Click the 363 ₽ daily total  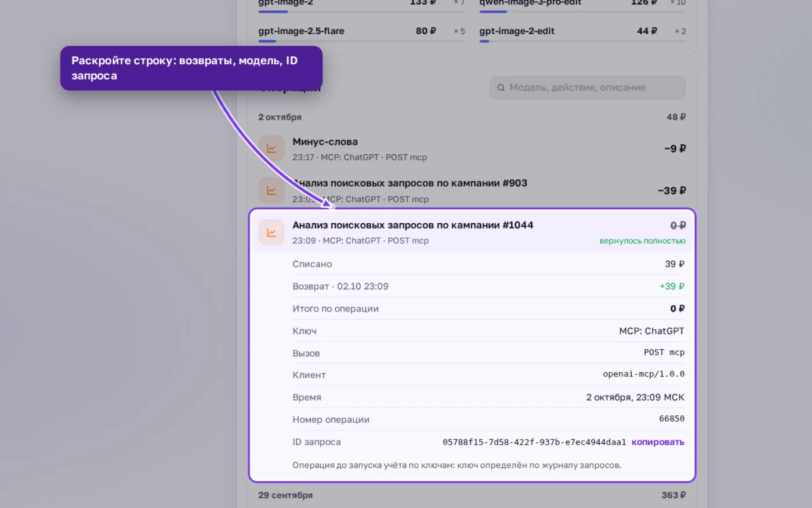tap(673, 495)
